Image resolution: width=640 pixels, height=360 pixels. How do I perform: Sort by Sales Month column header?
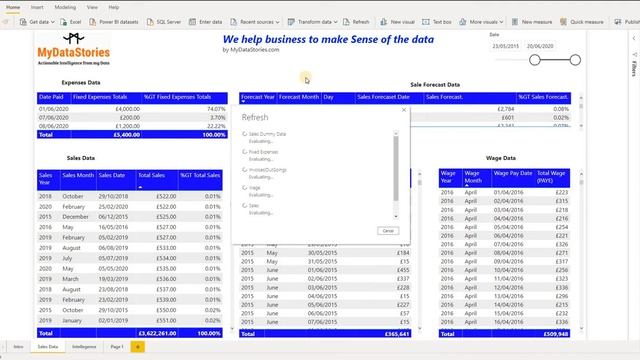78,180
